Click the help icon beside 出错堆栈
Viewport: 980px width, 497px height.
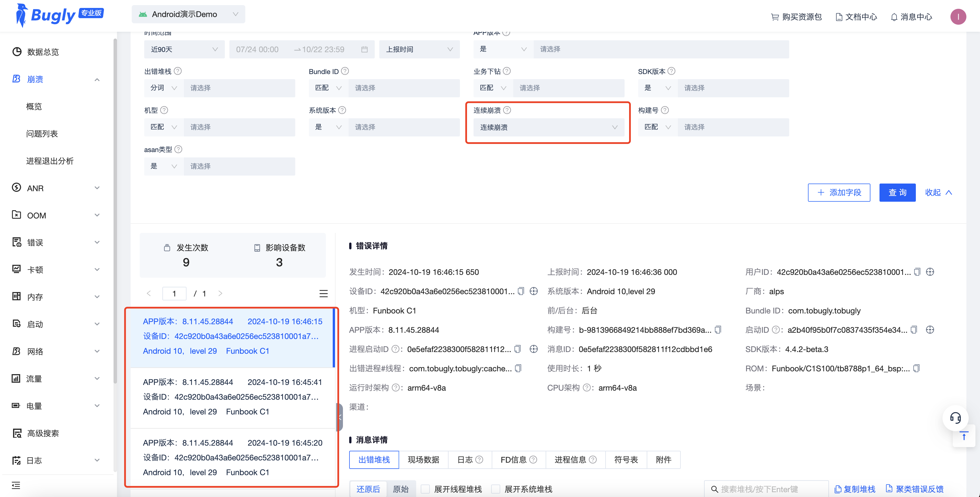178,71
